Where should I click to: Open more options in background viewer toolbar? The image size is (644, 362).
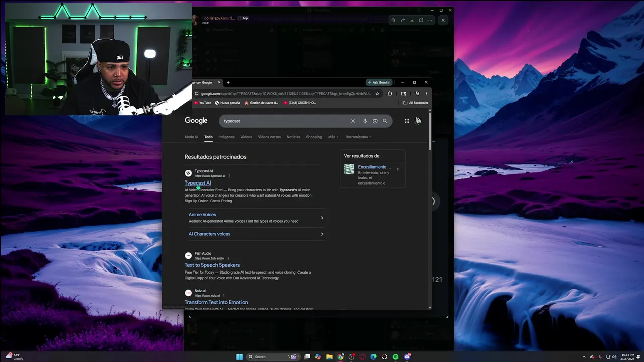(x=430, y=20)
